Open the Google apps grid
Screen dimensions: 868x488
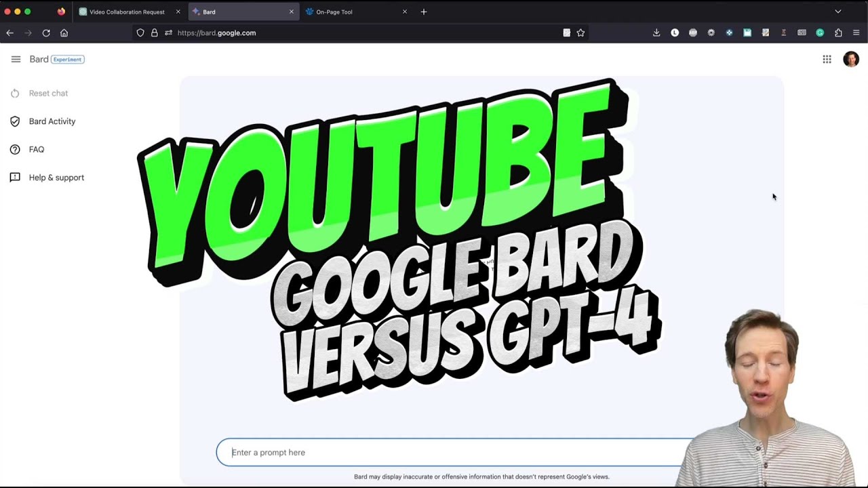[x=827, y=60]
